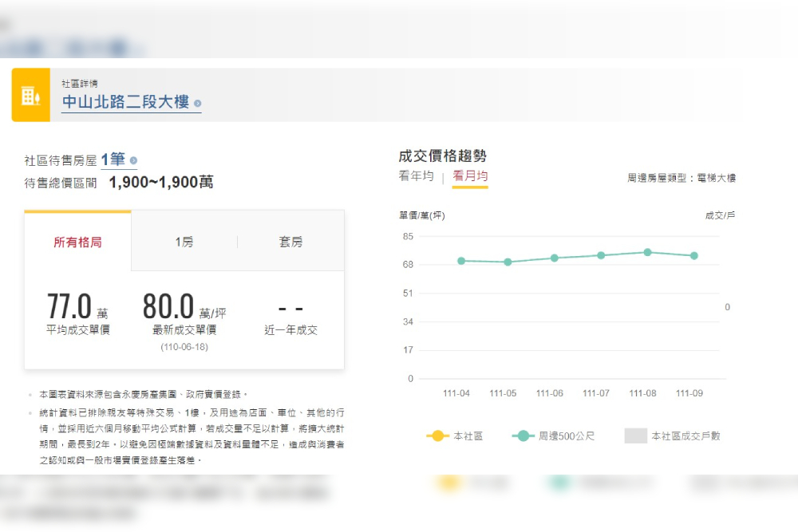
Task: Click the yellow community building icon
Action: click(x=30, y=95)
